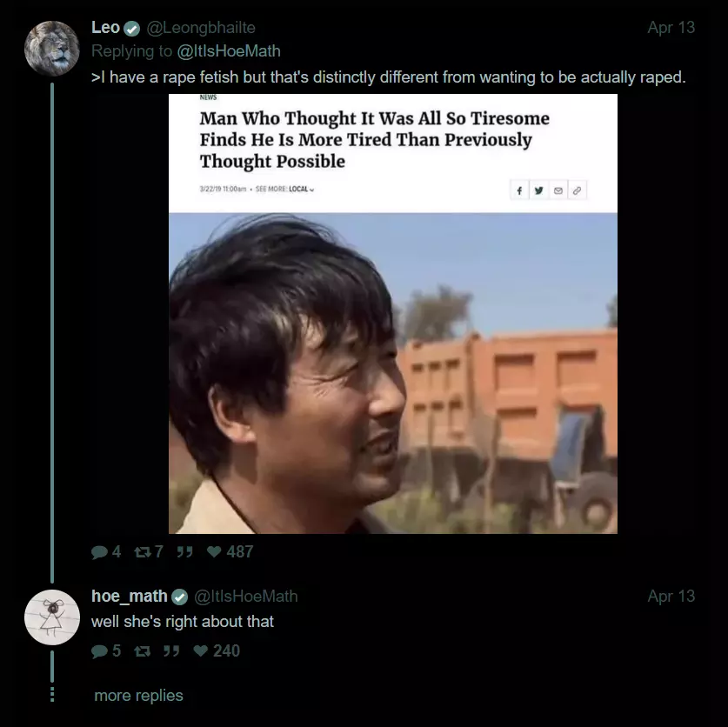The image size is (728, 727).
Task: Open the @Leongbhailte handle link
Action: coord(201,28)
